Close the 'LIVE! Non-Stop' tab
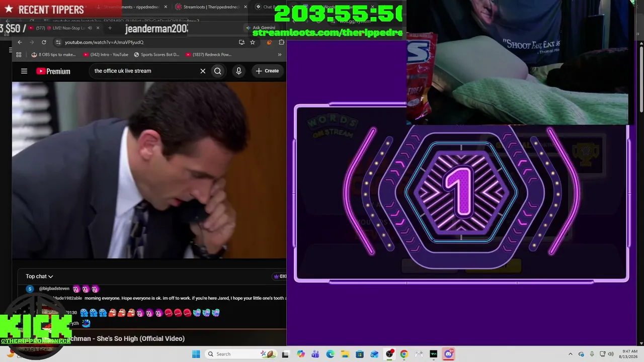This screenshot has height=362, width=644. 98,28
